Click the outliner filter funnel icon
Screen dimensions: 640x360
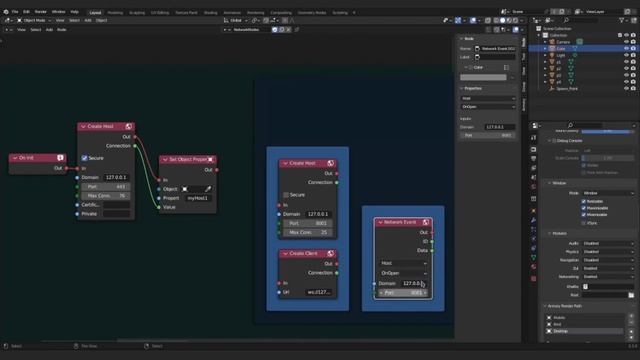click(x=621, y=20)
